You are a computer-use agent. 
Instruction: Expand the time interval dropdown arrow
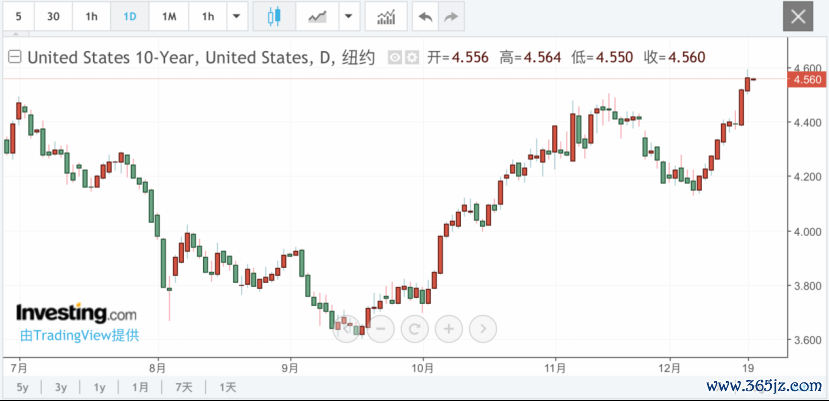coord(237,17)
